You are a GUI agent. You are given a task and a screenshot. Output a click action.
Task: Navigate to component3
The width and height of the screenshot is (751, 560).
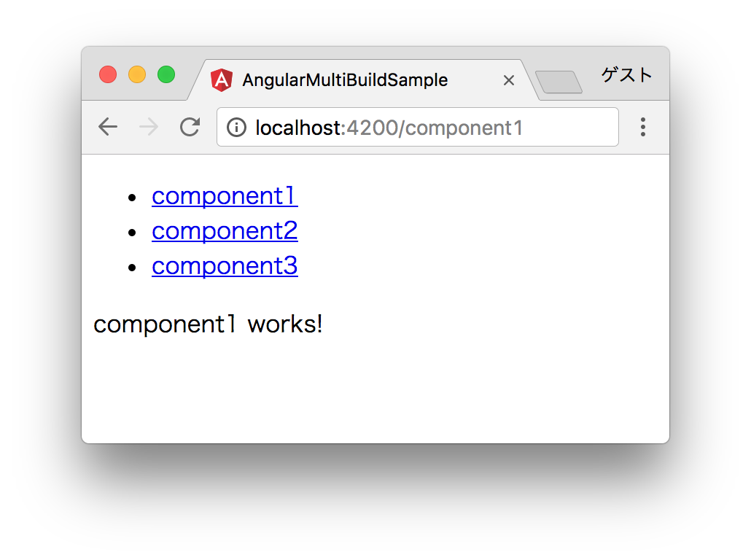click(x=224, y=265)
